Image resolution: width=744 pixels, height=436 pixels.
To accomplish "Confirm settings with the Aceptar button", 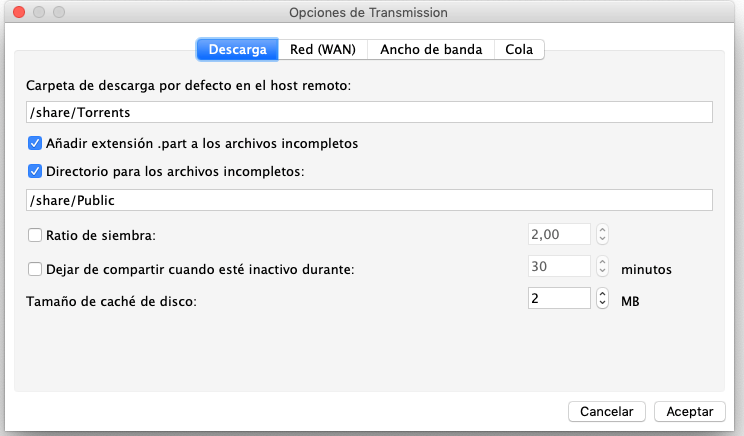I will tap(689, 411).
